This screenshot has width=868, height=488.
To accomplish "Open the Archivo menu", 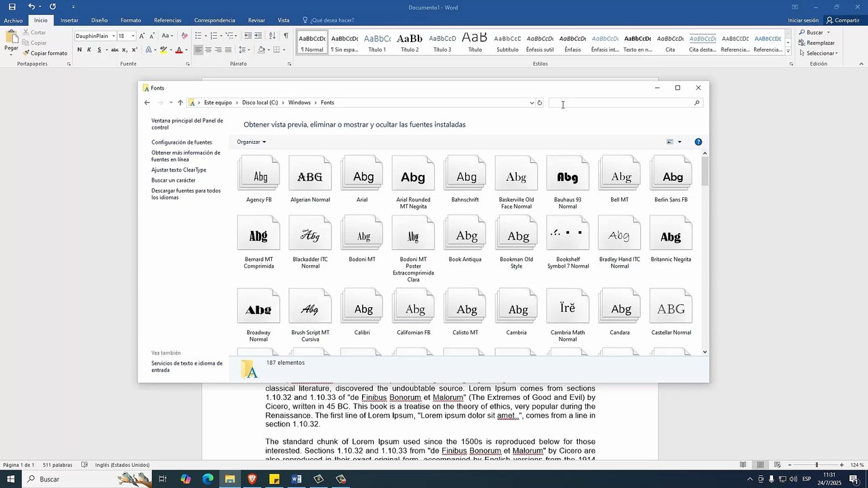I will [x=13, y=20].
